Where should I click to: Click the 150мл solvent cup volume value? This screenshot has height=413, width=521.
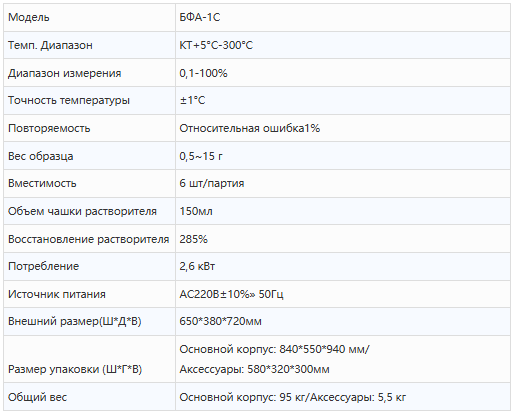coord(196,211)
